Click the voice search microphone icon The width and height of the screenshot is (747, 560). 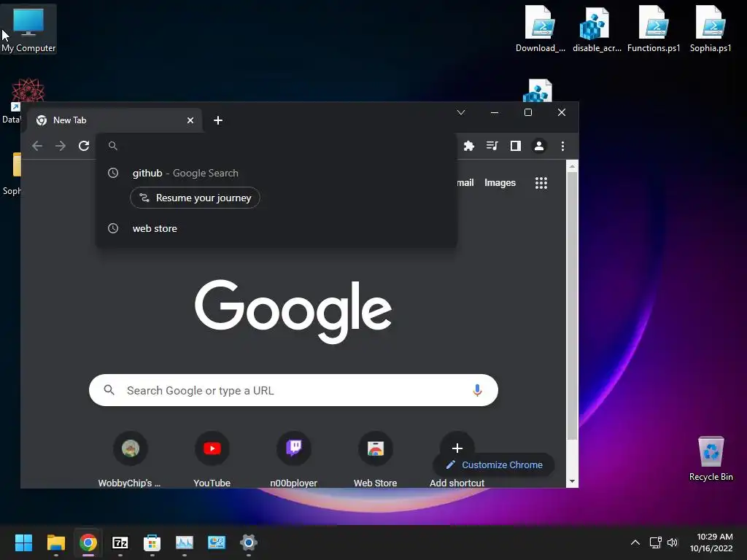[477, 391]
